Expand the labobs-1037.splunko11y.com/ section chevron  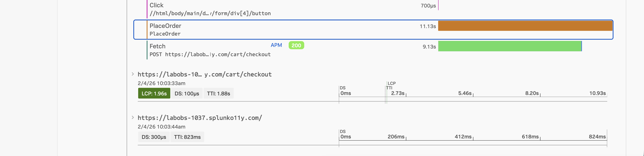coord(133,117)
